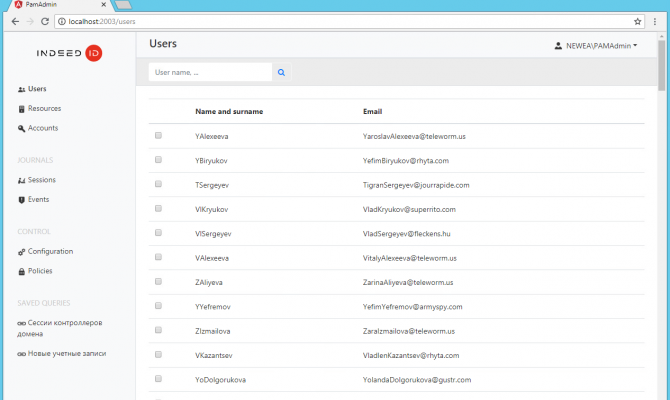Open the Resources section
Viewport: 670px width, 400px height.
pyautogui.click(x=44, y=108)
